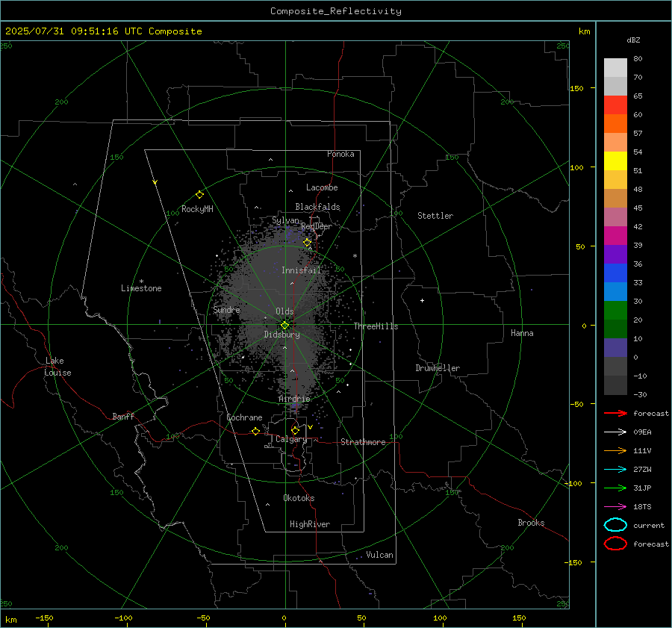Click the cyan 'current' ellipse legend icon
Viewport: 672px width, 628px height.
pyautogui.click(x=615, y=525)
